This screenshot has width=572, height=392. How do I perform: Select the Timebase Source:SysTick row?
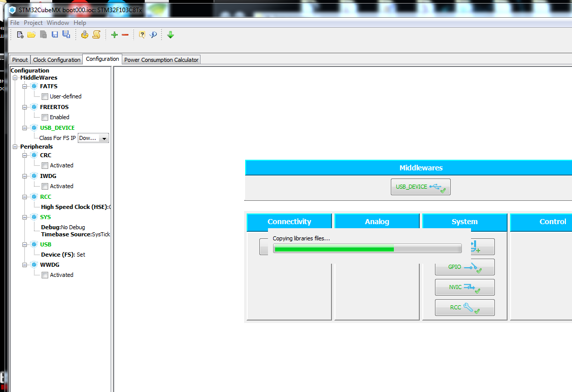[x=75, y=234]
